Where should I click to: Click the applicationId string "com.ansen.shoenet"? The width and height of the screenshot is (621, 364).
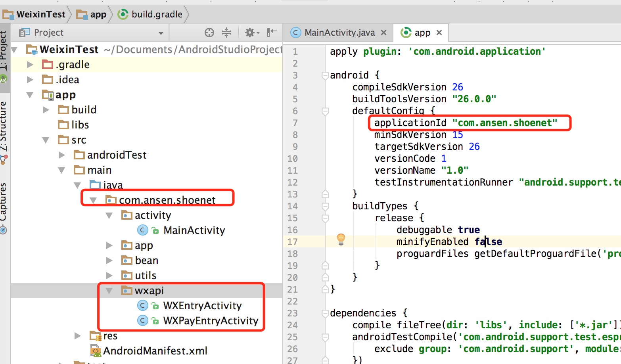[505, 123]
